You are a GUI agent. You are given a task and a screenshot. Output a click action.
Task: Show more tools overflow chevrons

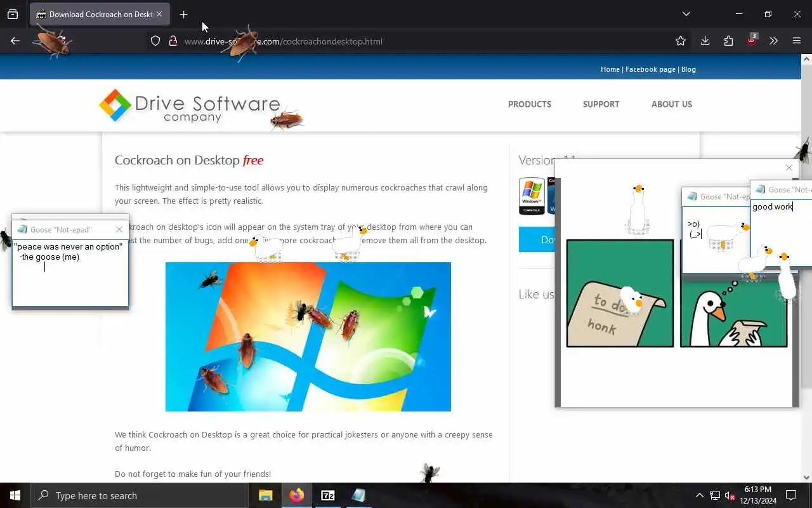(773, 41)
